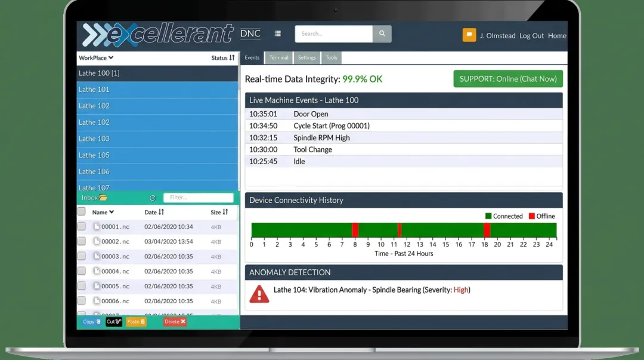Sort files by Size arrows
This screenshot has width=644, height=360.
point(225,212)
